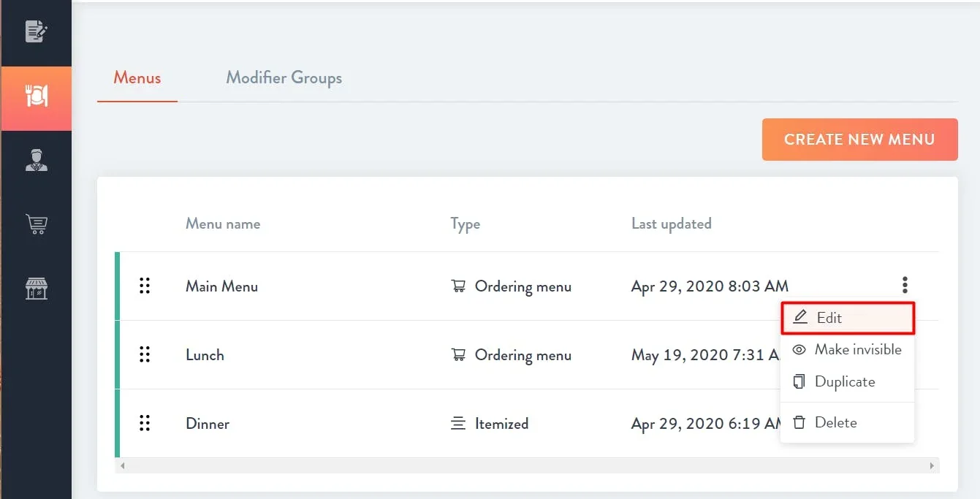Click the itemized list icon in Dinner row

458,424
